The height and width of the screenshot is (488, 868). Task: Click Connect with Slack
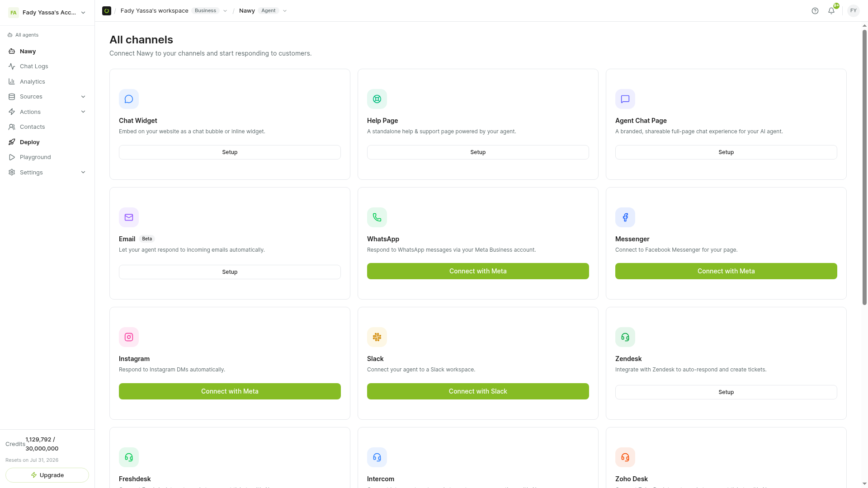[478, 391]
